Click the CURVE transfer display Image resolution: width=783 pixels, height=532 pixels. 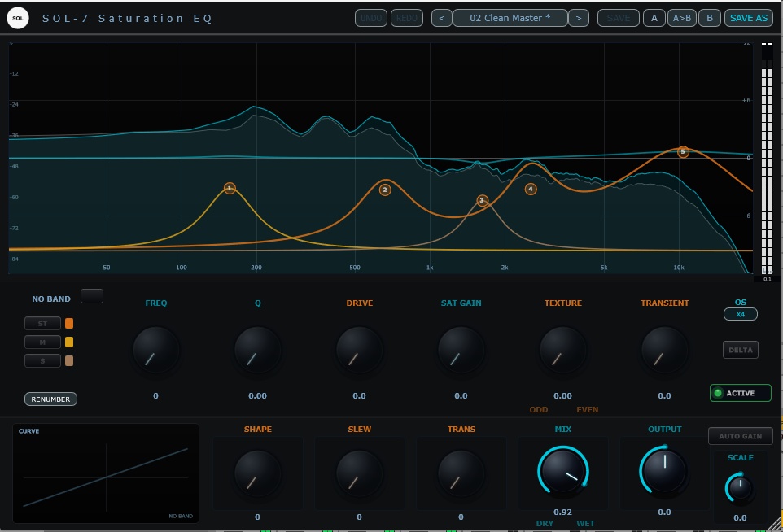(106, 473)
